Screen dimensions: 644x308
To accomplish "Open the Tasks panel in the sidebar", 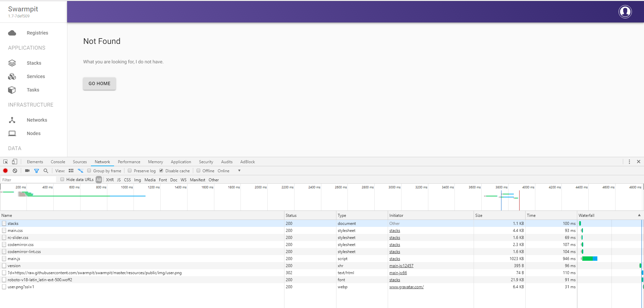I will tap(33, 90).
